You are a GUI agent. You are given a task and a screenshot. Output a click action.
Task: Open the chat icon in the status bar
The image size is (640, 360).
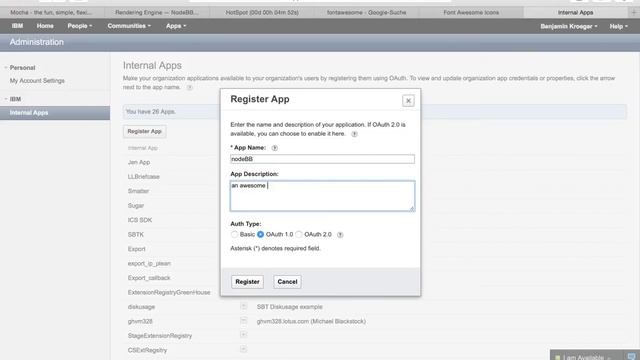click(631, 356)
